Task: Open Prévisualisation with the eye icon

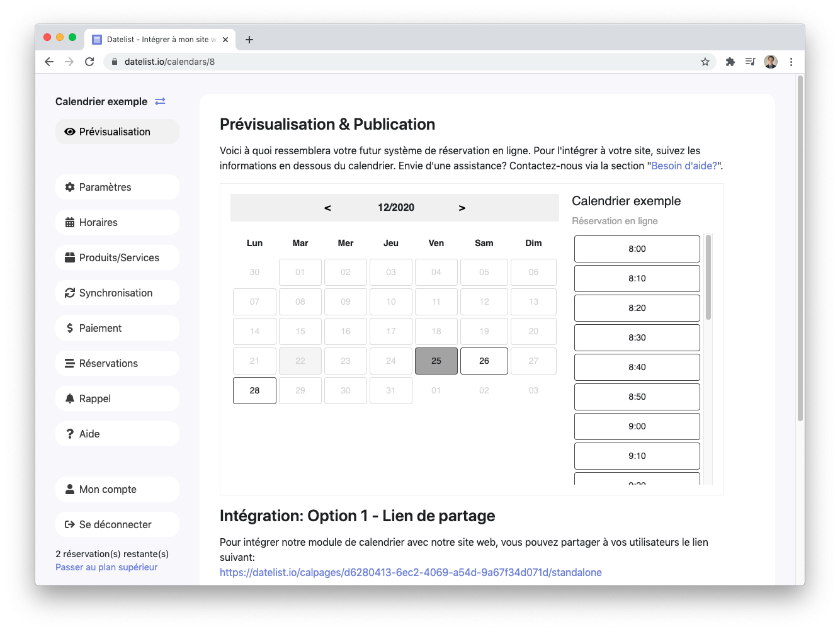Action: (x=117, y=132)
